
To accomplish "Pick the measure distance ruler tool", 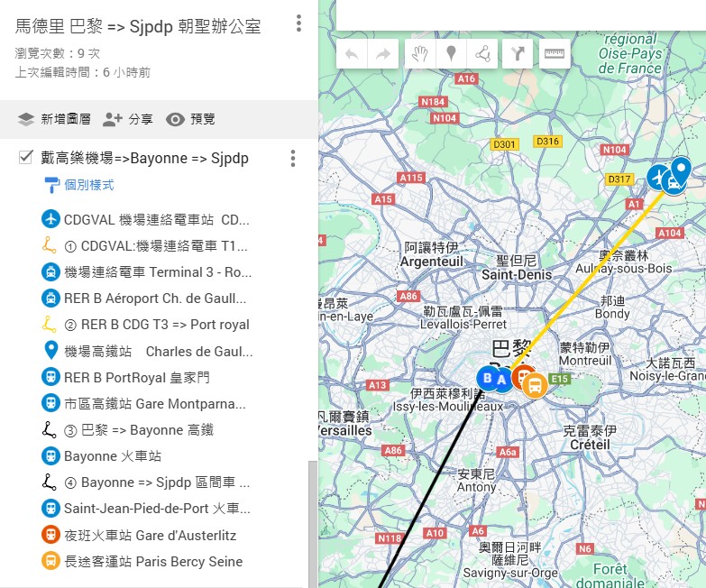I will pyautogui.click(x=554, y=54).
